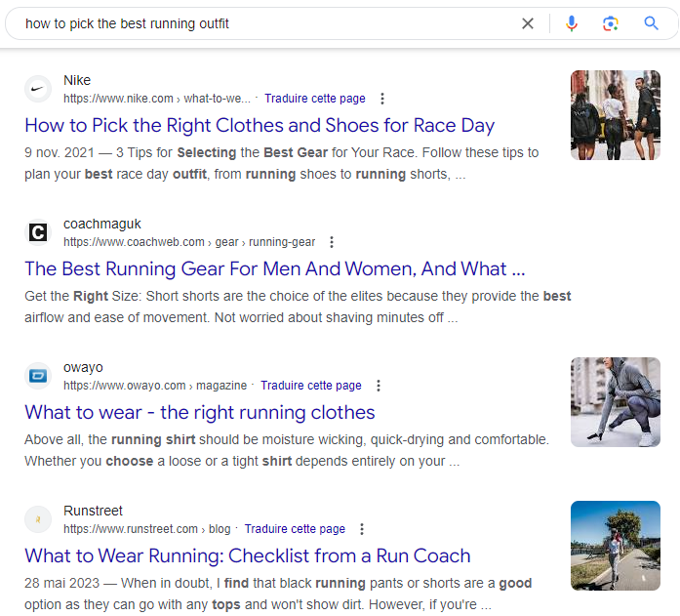
Task: Click the Nike swoosh favicon
Action: (38, 89)
